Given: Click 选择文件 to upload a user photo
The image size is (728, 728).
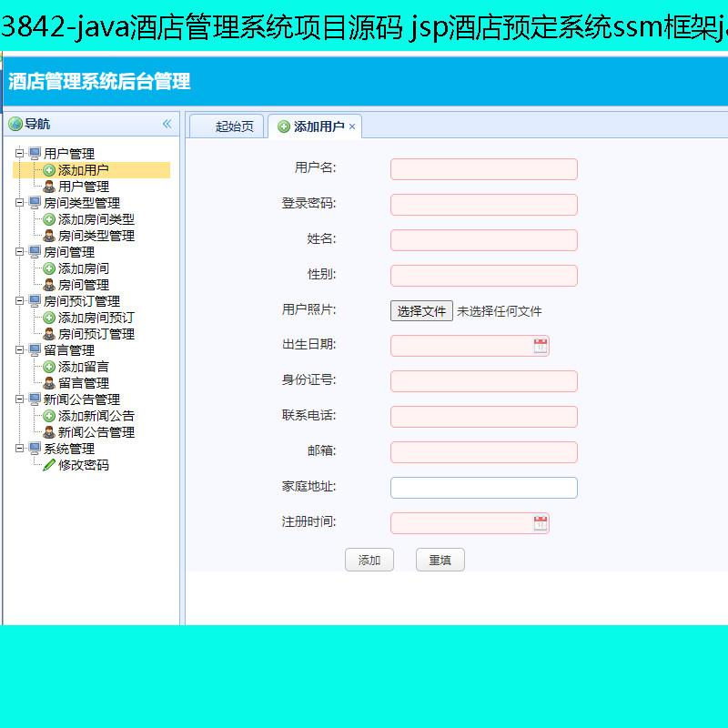Looking at the screenshot, I should tap(421, 310).
